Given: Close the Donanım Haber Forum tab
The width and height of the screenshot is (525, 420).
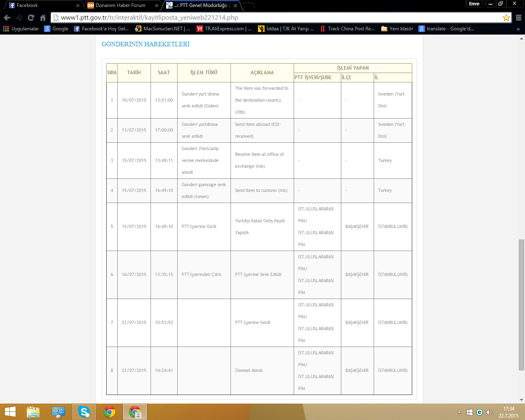Looking at the screenshot, I should pos(156,6).
